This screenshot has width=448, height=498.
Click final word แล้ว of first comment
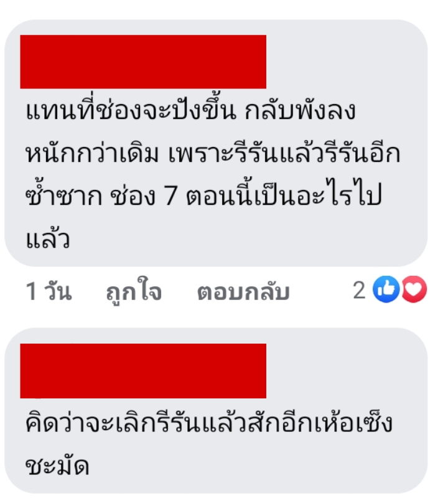[x=48, y=238]
